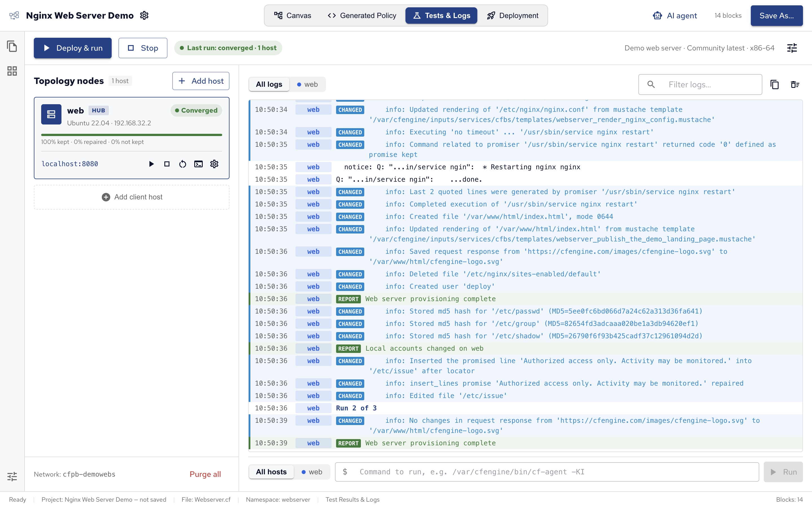This screenshot has width=812, height=507.
Task: Click the Deploy & run button
Action: tap(72, 48)
